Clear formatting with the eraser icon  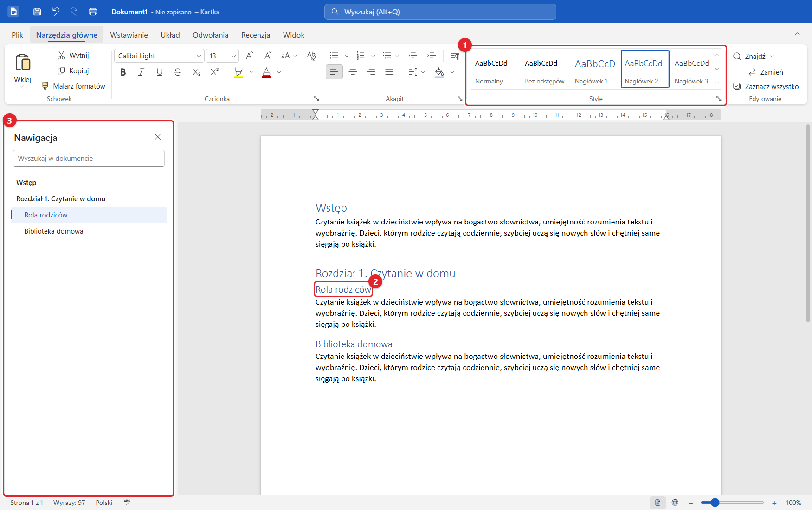pos(311,56)
